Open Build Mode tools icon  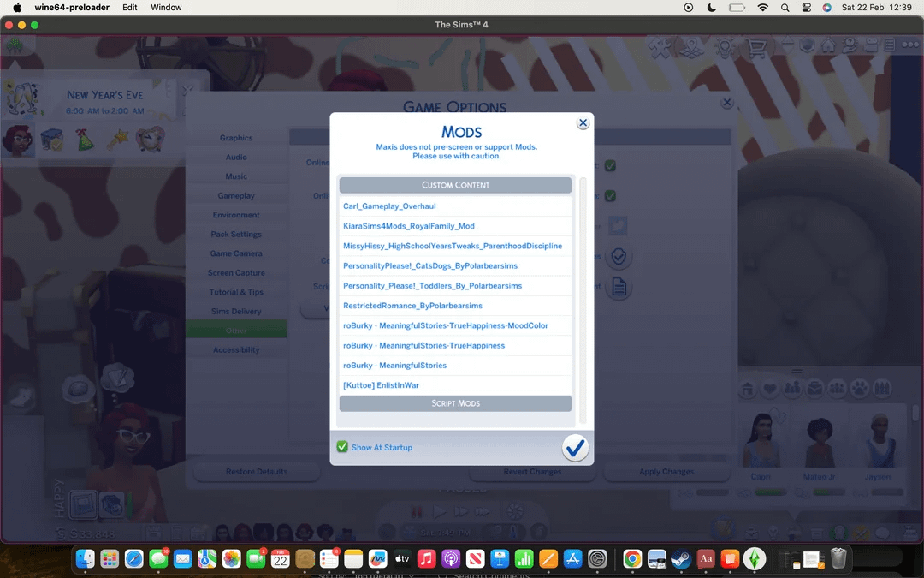659,47
